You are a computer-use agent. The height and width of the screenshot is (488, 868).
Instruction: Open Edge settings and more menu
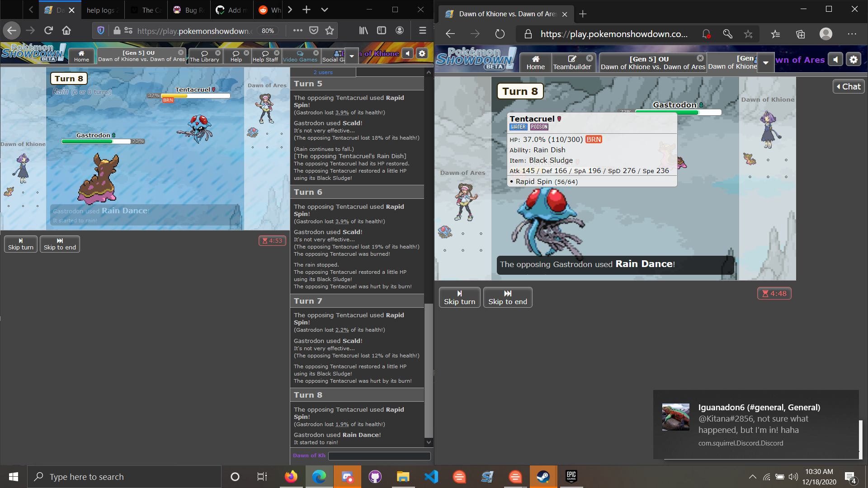click(x=852, y=34)
